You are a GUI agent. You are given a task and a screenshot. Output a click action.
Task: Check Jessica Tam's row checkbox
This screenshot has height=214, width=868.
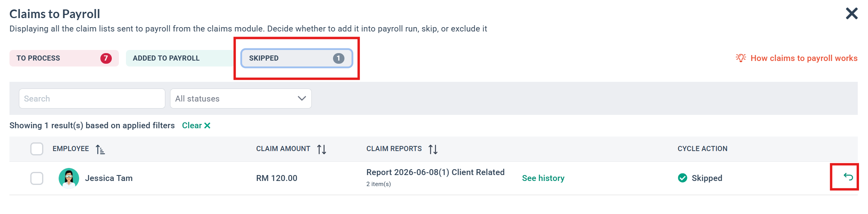point(37,178)
